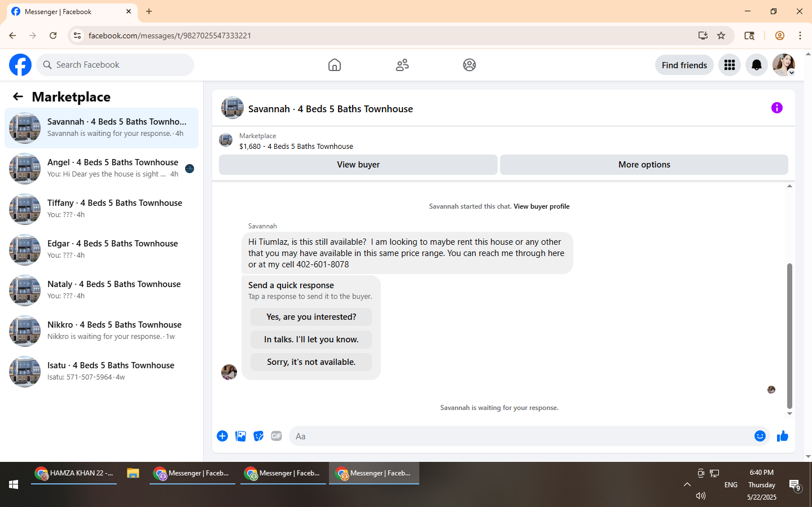Switch the ENG input language indicator
This screenshot has width=812, height=507.
[x=731, y=485]
